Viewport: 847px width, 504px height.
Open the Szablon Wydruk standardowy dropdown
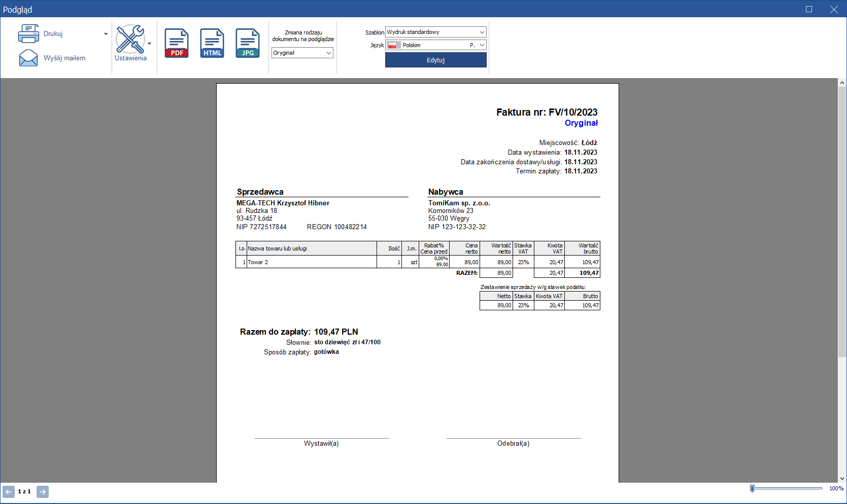pos(436,32)
